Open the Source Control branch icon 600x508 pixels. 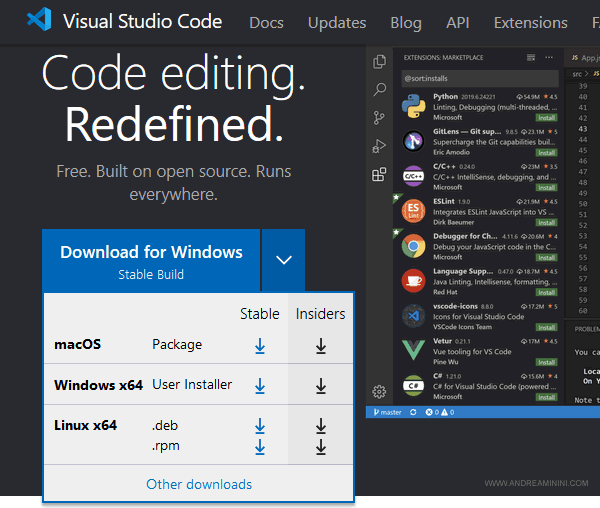click(379, 118)
